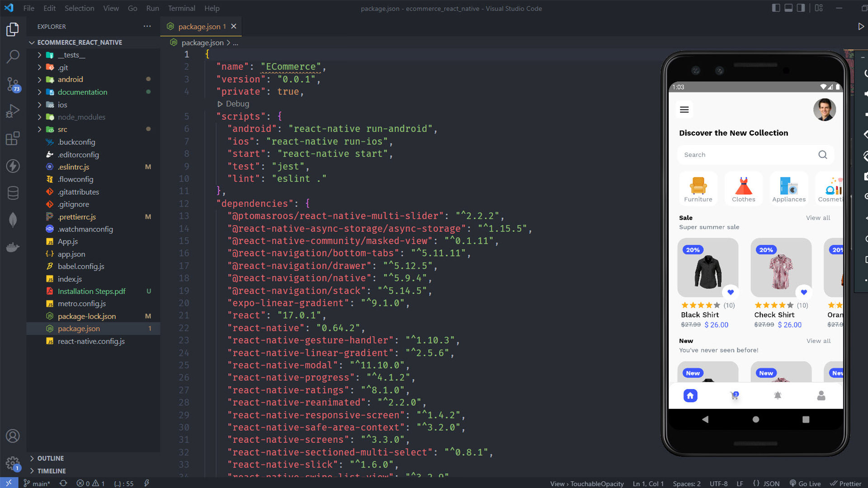This screenshot has height=488, width=868.
Task: Open the database view icon in activity bar
Action: point(13,193)
